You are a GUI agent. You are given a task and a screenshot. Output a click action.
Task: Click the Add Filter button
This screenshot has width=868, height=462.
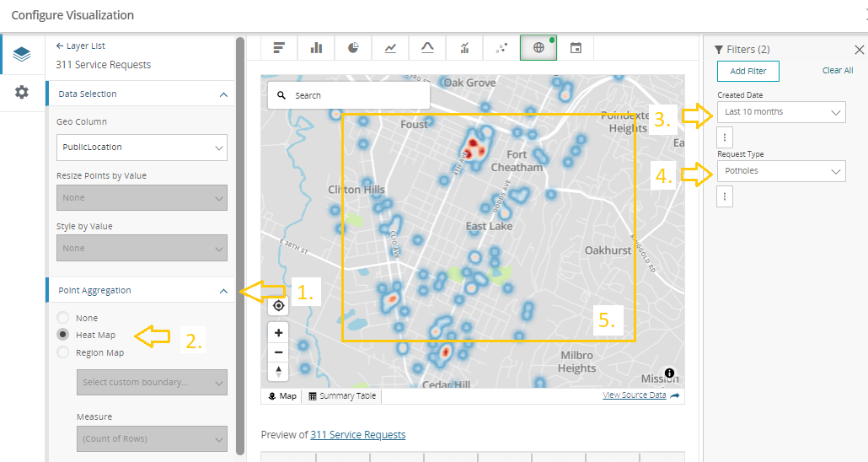[747, 71]
